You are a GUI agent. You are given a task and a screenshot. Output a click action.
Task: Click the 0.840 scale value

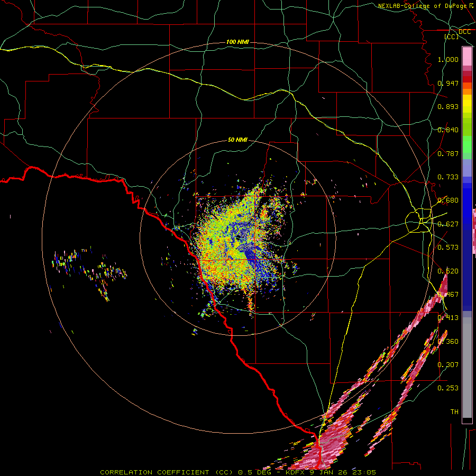(448, 130)
